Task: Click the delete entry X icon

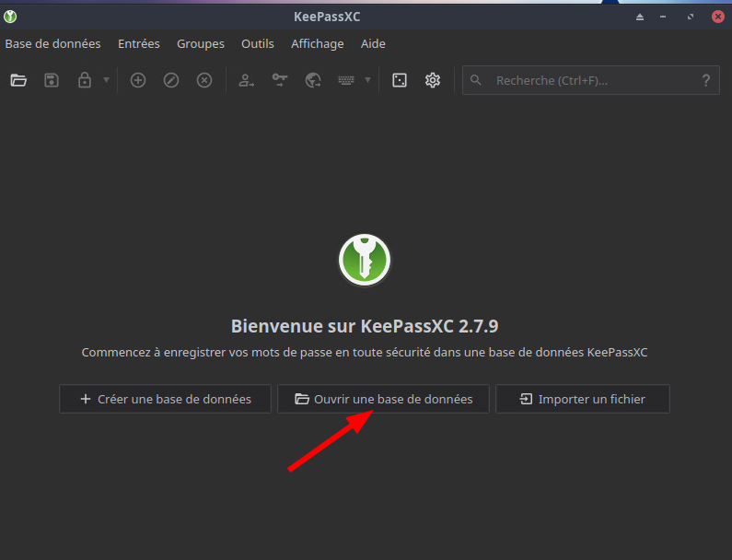Action: 204,80
